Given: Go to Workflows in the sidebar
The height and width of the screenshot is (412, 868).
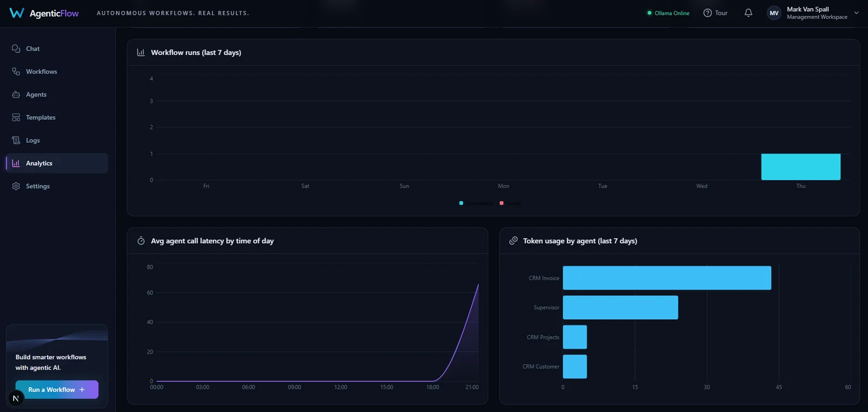Looking at the screenshot, I should pyautogui.click(x=57, y=72).
